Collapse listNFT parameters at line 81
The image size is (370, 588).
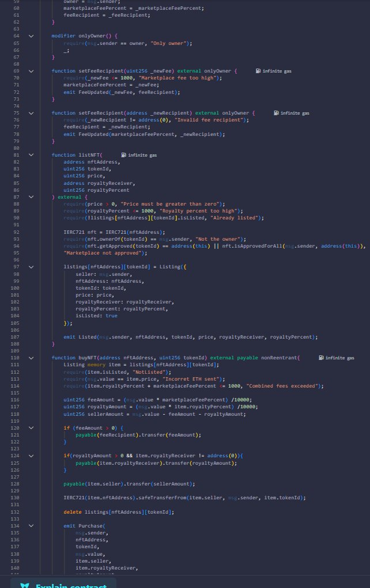[x=31, y=155]
